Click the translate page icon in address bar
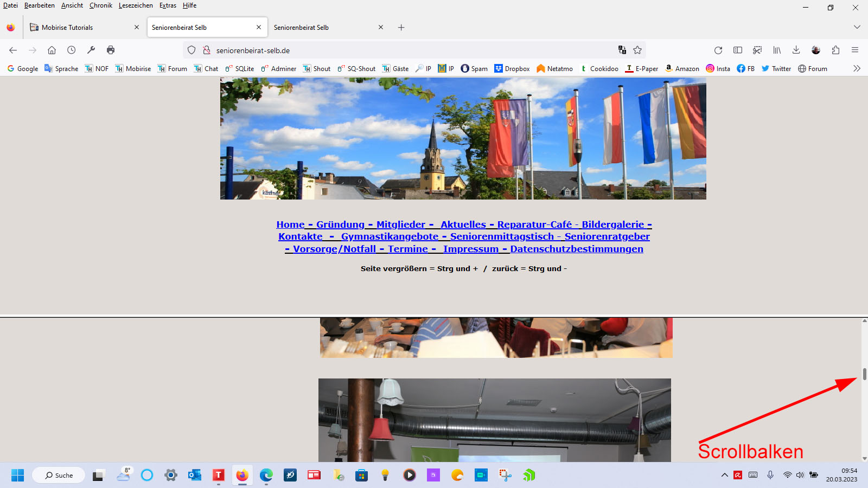This screenshot has width=868, height=488. point(622,50)
